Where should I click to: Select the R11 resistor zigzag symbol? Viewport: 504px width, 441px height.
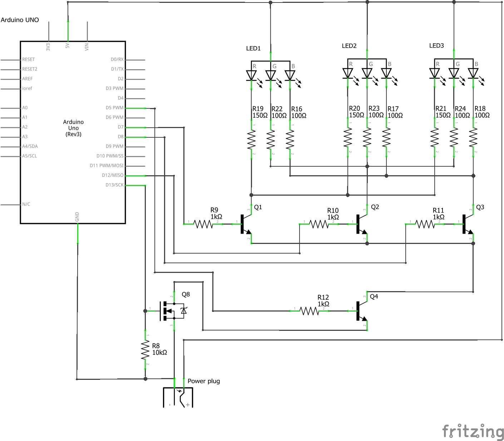point(425,224)
